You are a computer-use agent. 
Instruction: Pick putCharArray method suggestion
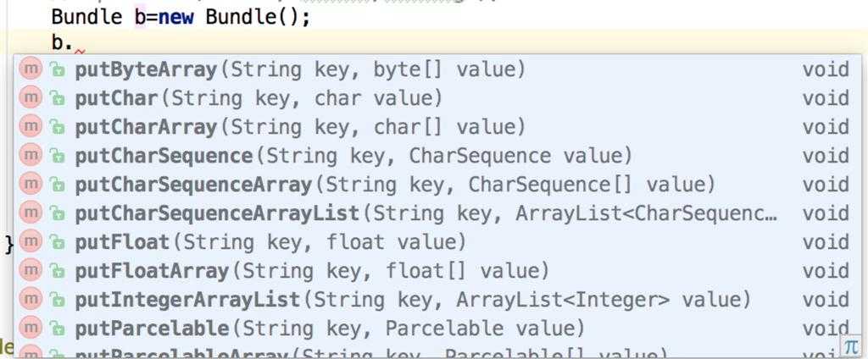pyautogui.click(x=434, y=127)
